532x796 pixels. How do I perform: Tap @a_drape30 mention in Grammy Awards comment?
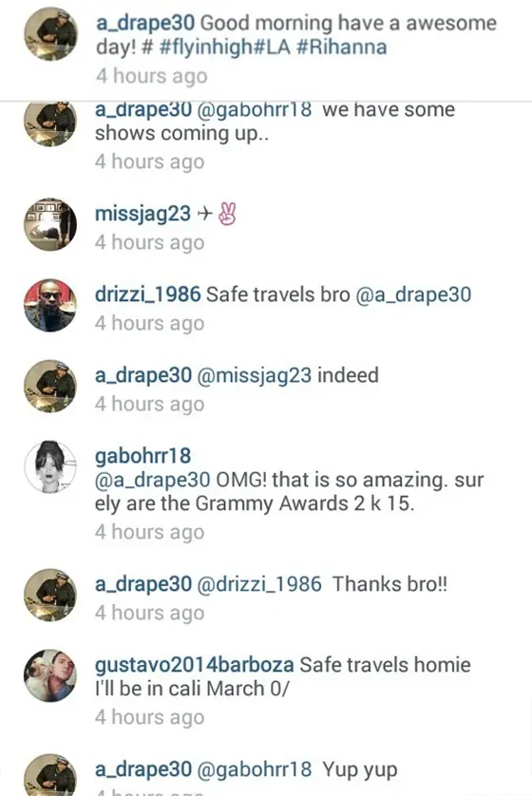pyautogui.click(x=152, y=480)
